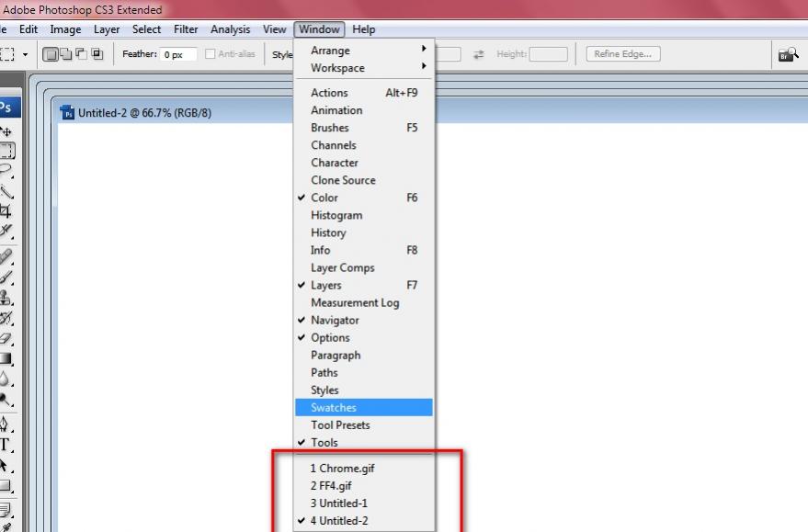The image size is (808, 532).
Task: Select the Blur tool
Action: (x=6, y=380)
